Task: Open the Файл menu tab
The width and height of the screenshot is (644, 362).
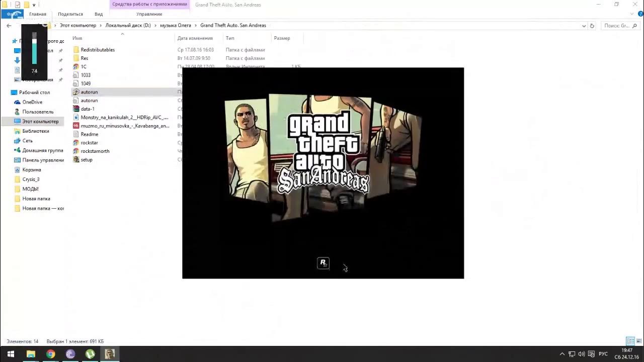Action: (12, 14)
